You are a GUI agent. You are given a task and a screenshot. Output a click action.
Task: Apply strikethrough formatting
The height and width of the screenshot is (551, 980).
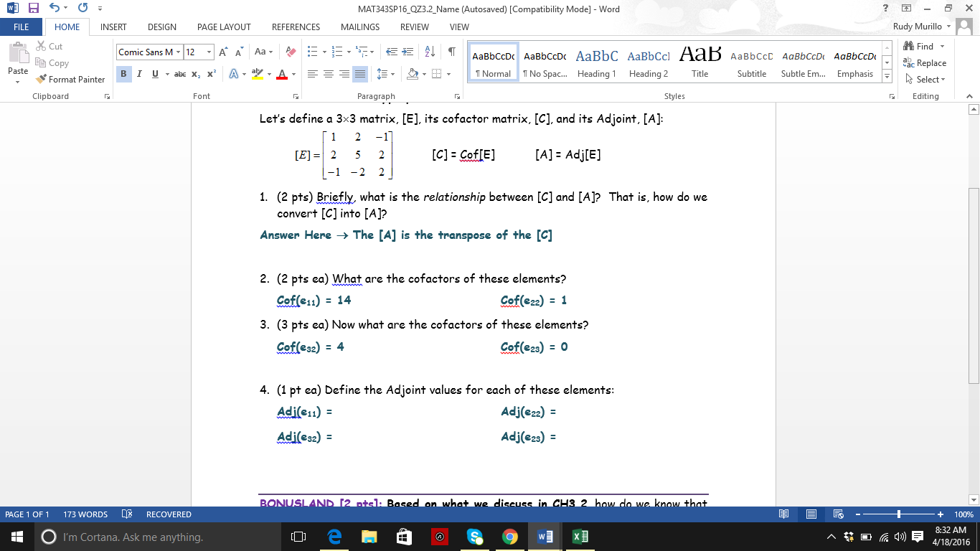tap(179, 74)
